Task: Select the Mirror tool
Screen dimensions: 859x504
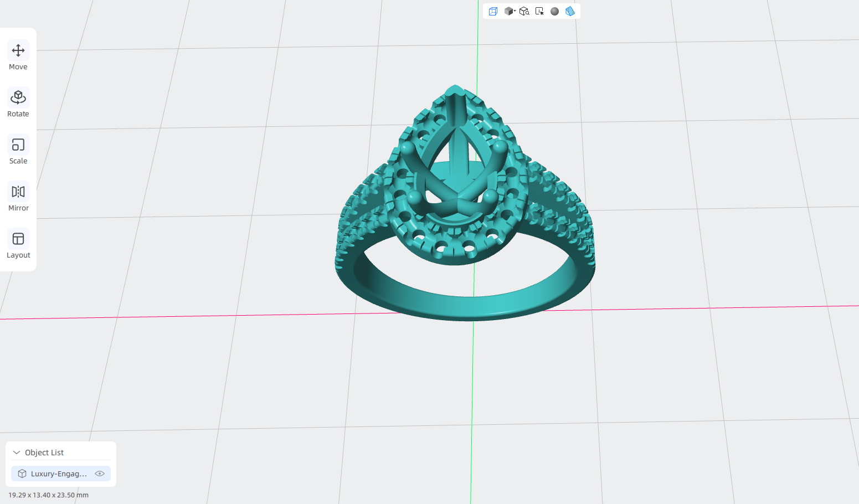Action: 18,197
